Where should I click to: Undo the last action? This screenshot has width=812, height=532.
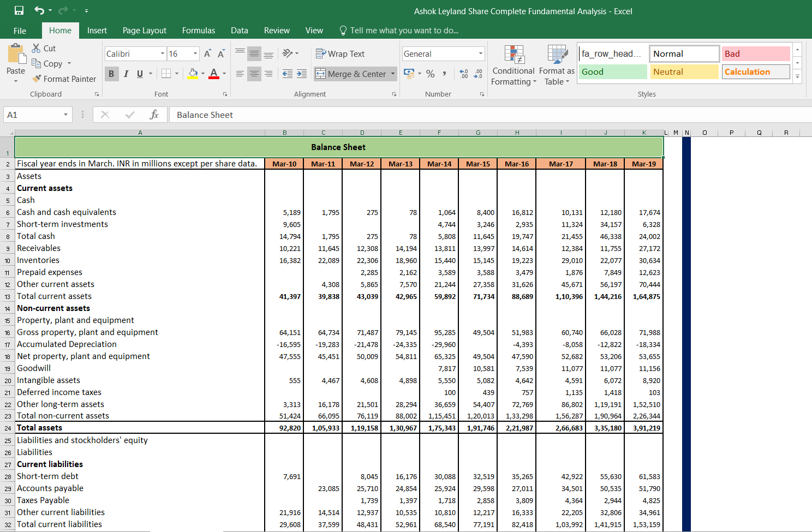[39, 10]
